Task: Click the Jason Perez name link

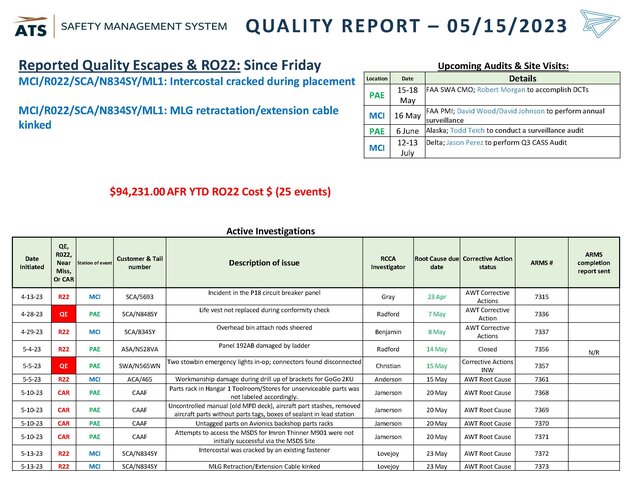Action: pos(465,142)
